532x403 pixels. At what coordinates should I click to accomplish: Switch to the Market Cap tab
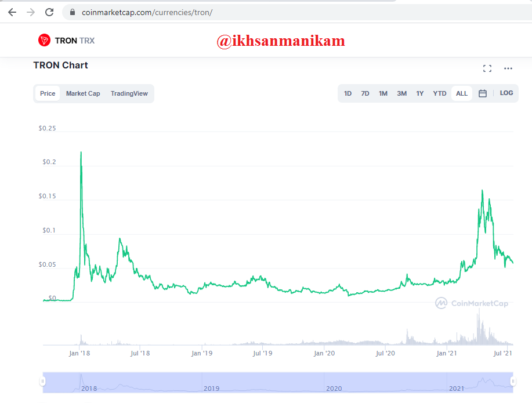[x=83, y=93]
